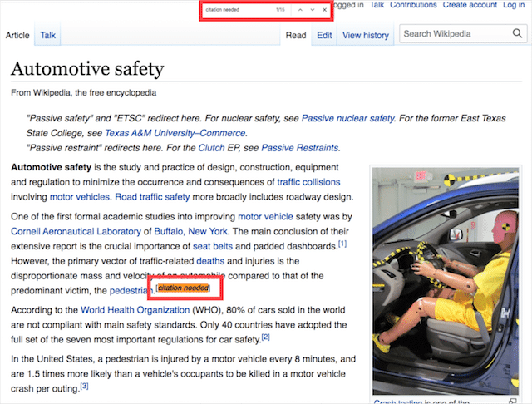
Task: Click the deaths link
Action: [x=210, y=261]
